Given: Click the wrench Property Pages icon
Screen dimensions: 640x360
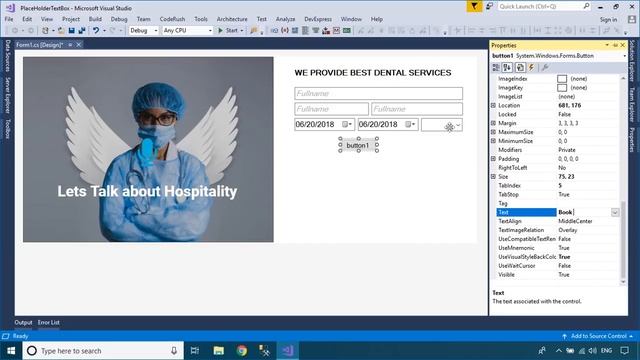Looking at the screenshot, I should 545,67.
